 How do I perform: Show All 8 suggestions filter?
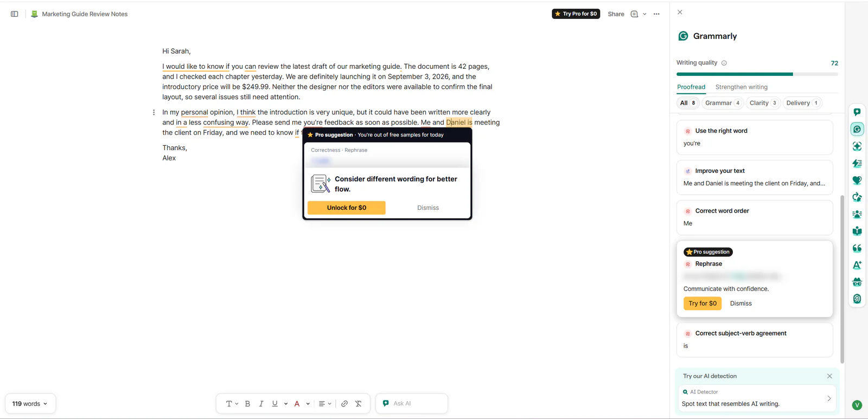coord(688,103)
